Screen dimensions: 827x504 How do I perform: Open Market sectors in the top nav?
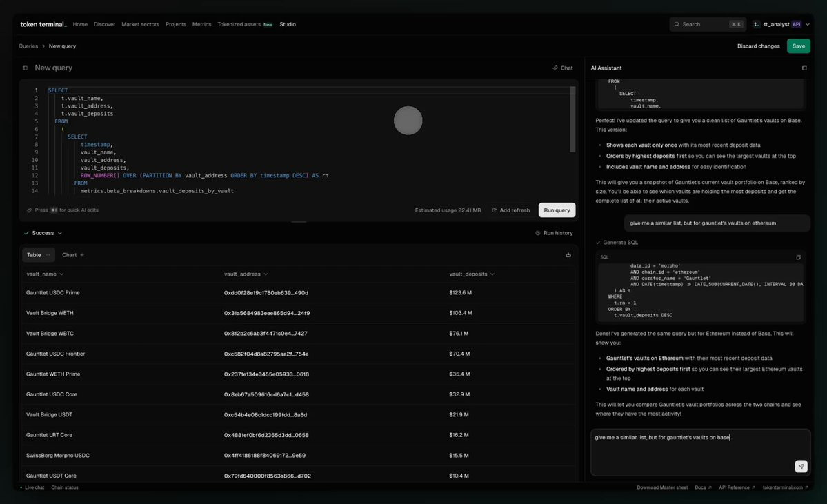click(140, 24)
